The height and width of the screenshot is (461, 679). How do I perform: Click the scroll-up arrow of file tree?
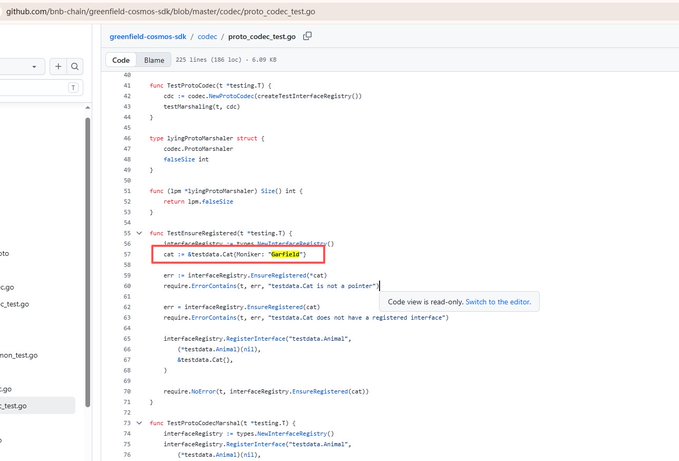coord(87,107)
